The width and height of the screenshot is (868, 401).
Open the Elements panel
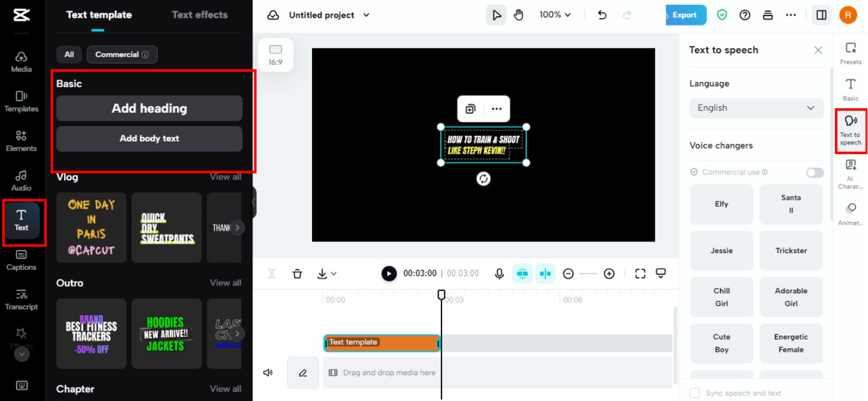tap(21, 140)
